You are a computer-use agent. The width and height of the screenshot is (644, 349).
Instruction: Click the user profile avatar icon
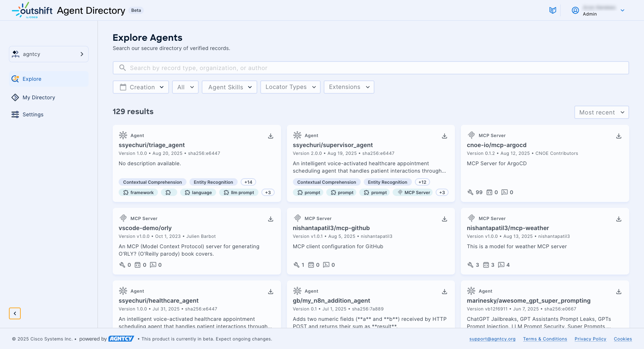click(x=575, y=10)
